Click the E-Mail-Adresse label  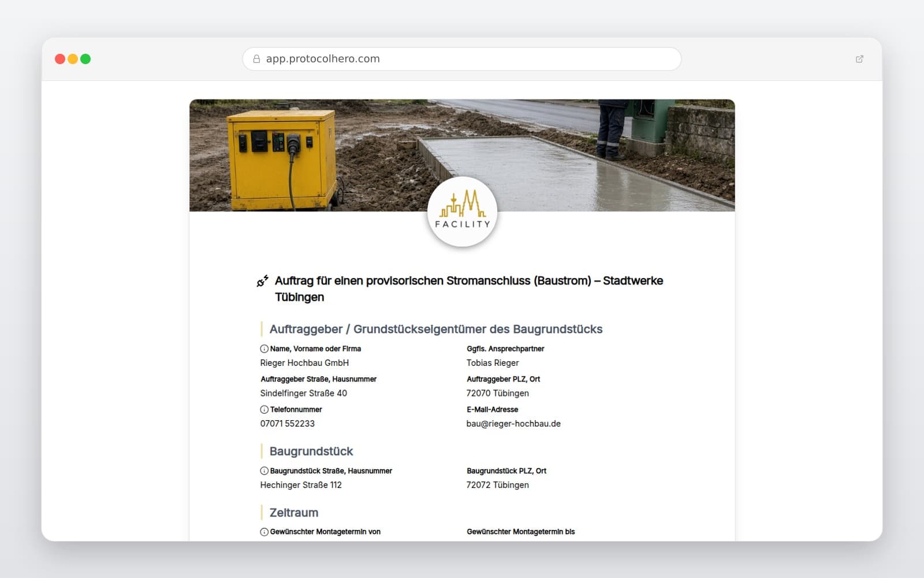pyautogui.click(x=493, y=409)
